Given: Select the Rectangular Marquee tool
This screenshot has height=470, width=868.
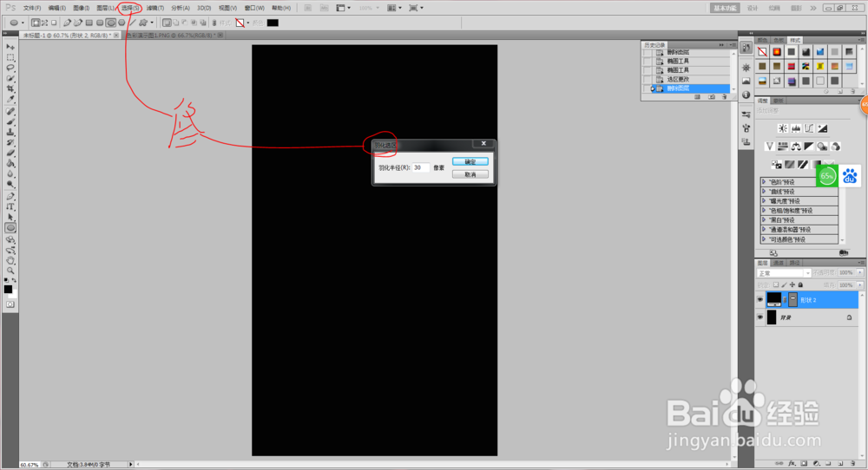Looking at the screenshot, I should coord(10,57).
